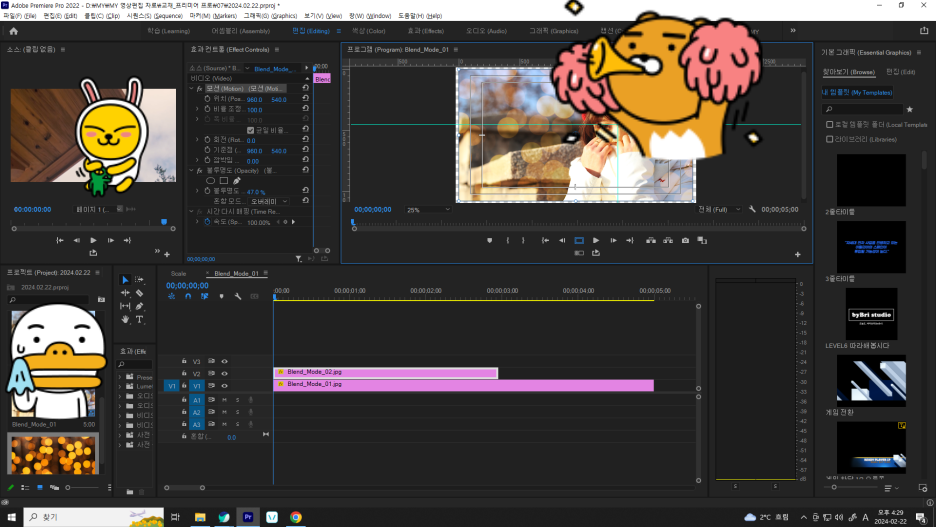
Task: Switch to Edit tab in Essential Graphics
Action: tap(900, 72)
